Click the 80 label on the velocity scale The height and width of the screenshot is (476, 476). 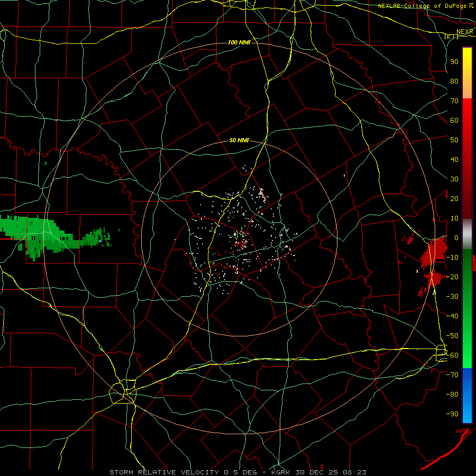click(x=454, y=81)
